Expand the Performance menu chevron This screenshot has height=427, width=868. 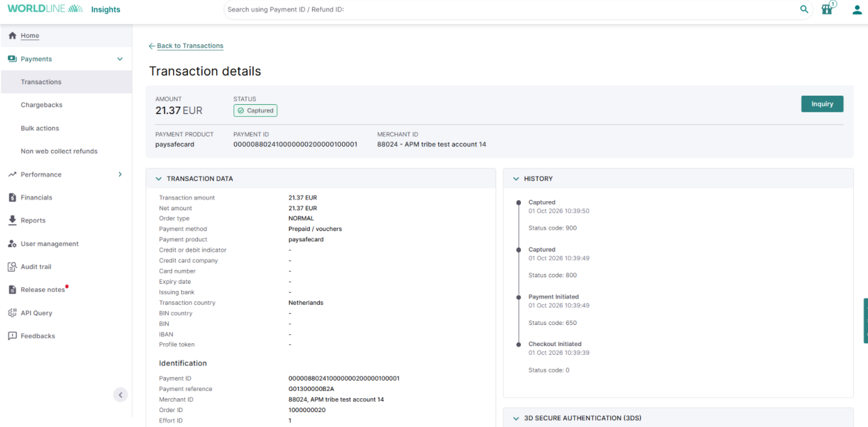coord(120,174)
